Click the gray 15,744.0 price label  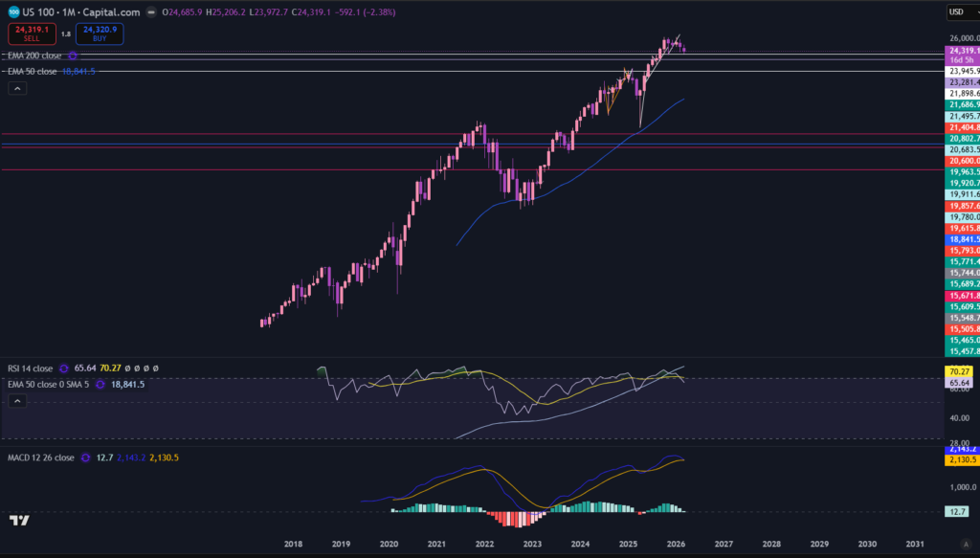(963, 273)
